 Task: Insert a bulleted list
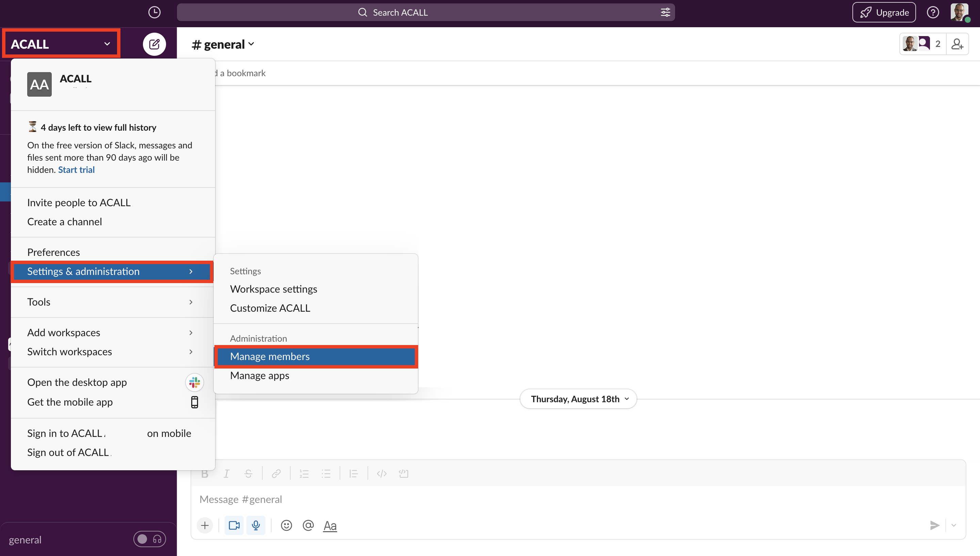(x=326, y=474)
